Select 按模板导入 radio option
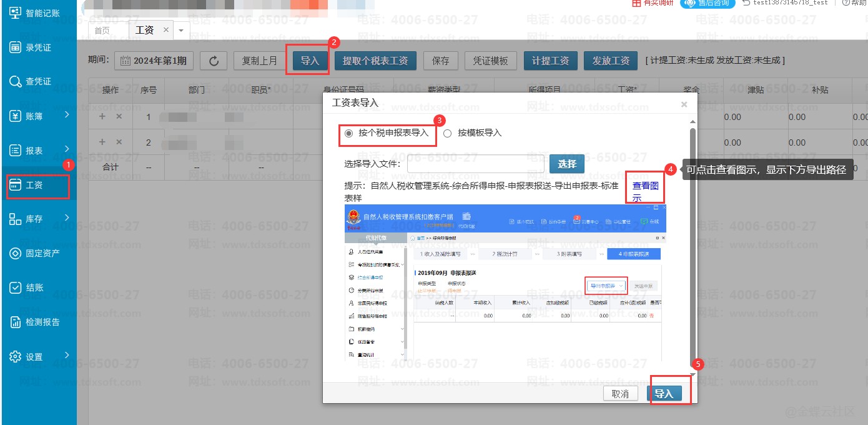This screenshot has width=868, height=425. pos(447,133)
